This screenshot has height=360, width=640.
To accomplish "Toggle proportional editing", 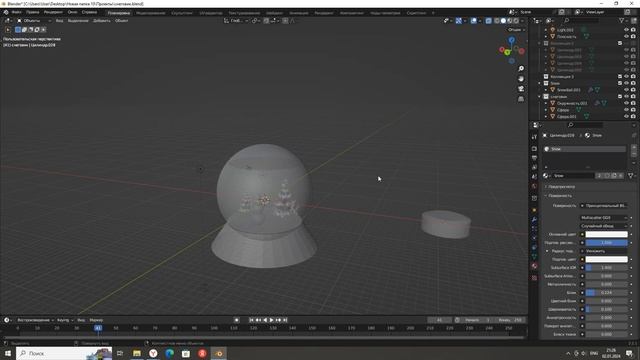I will pyautogui.click(x=285, y=20).
